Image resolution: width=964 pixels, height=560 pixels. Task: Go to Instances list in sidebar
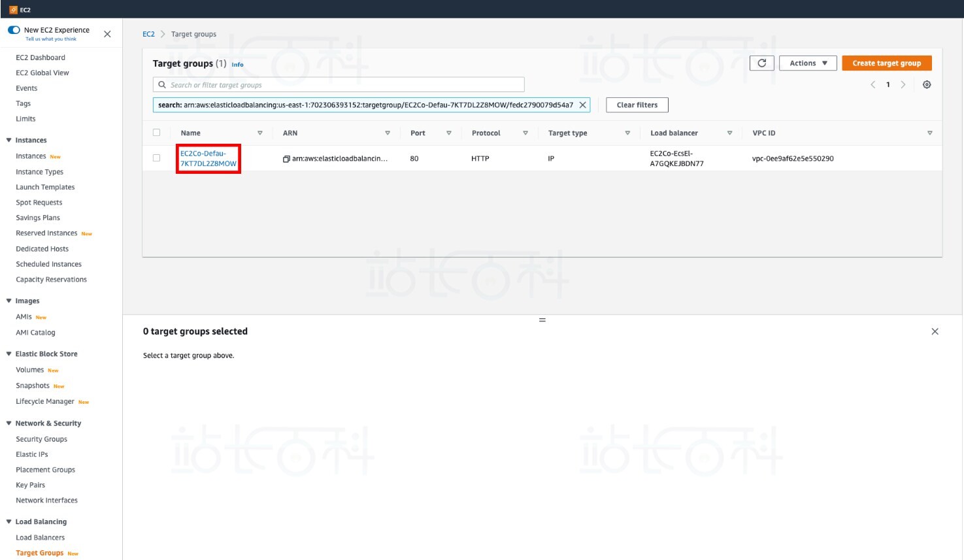pos(31,157)
